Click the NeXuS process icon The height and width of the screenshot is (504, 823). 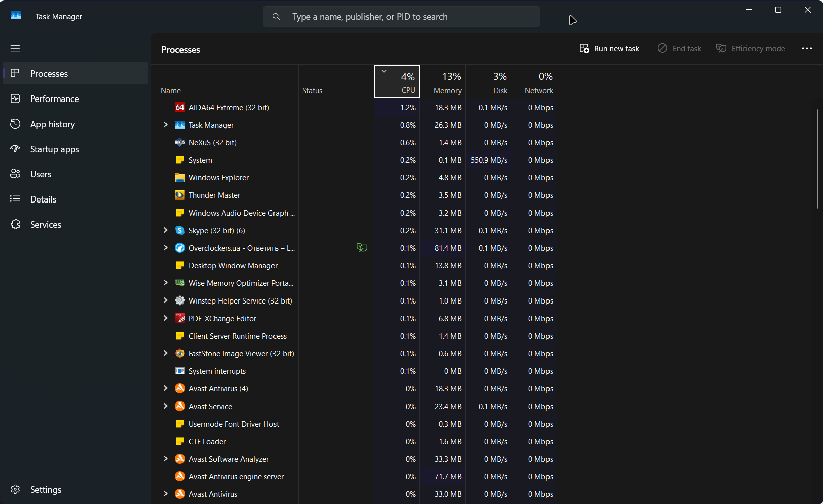tap(179, 142)
